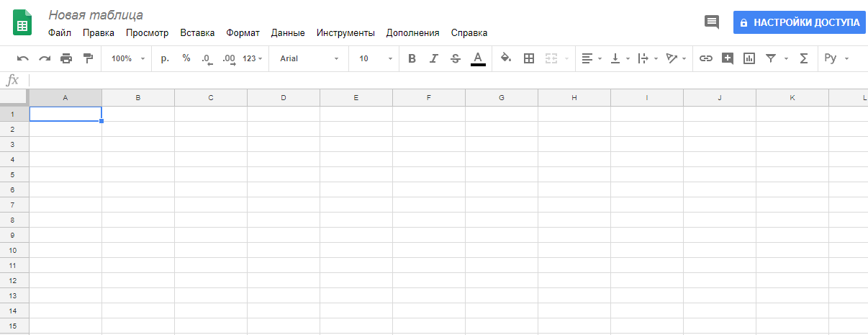Image resolution: width=868 pixels, height=335 pixels.
Task: Open the cell borders tool
Action: click(x=528, y=58)
